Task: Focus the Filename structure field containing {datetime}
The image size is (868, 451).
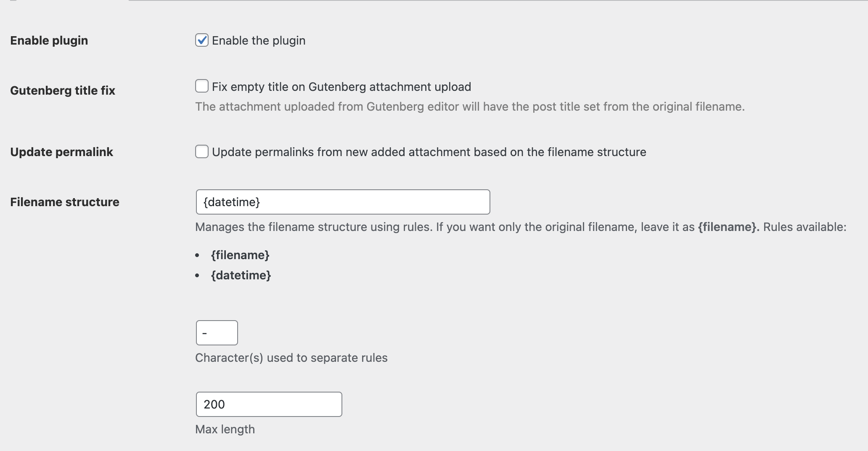Action: pos(343,202)
